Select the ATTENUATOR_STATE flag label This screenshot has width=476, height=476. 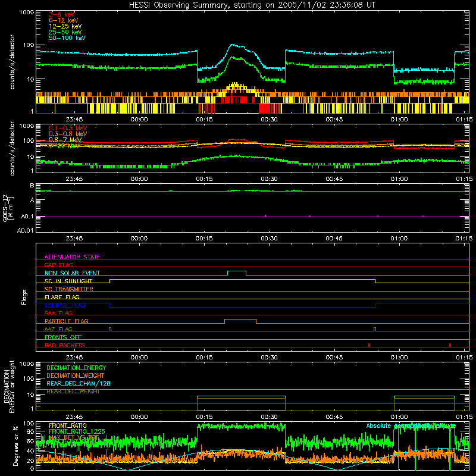pos(72,257)
